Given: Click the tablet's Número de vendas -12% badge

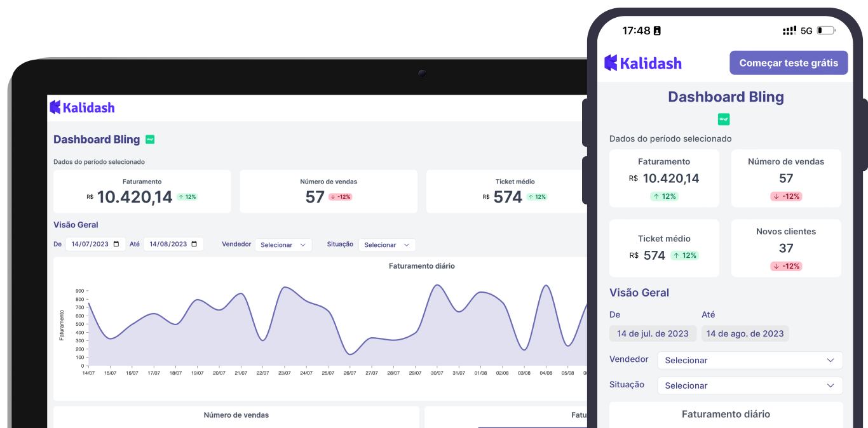Looking at the screenshot, I should tap(341, 197).
